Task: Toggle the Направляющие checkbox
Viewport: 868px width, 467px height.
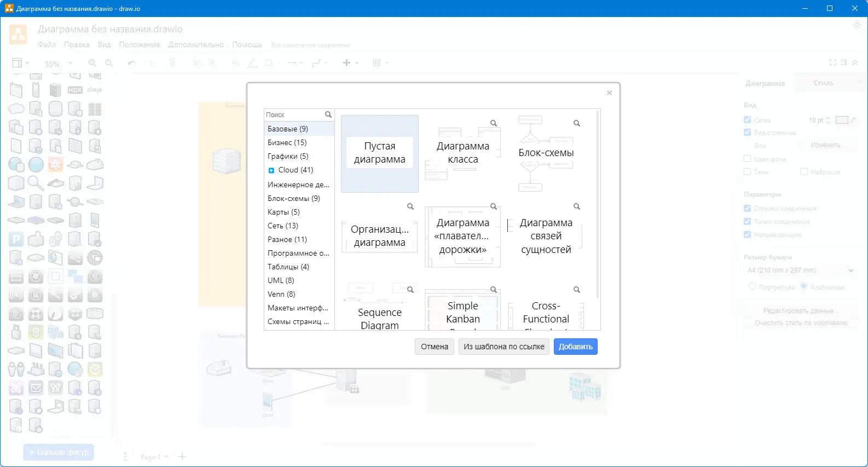Action: pos(747,235)
